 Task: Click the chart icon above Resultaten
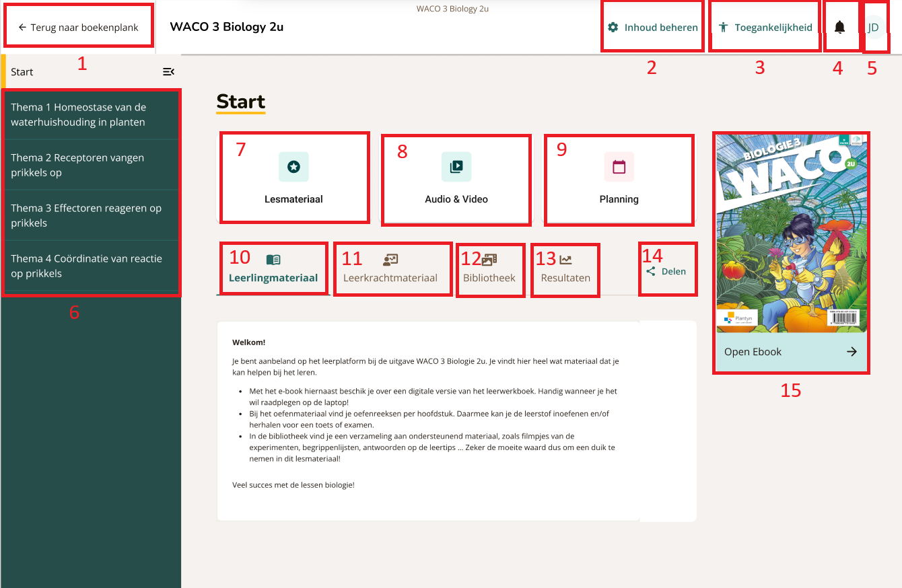[565, 260]
